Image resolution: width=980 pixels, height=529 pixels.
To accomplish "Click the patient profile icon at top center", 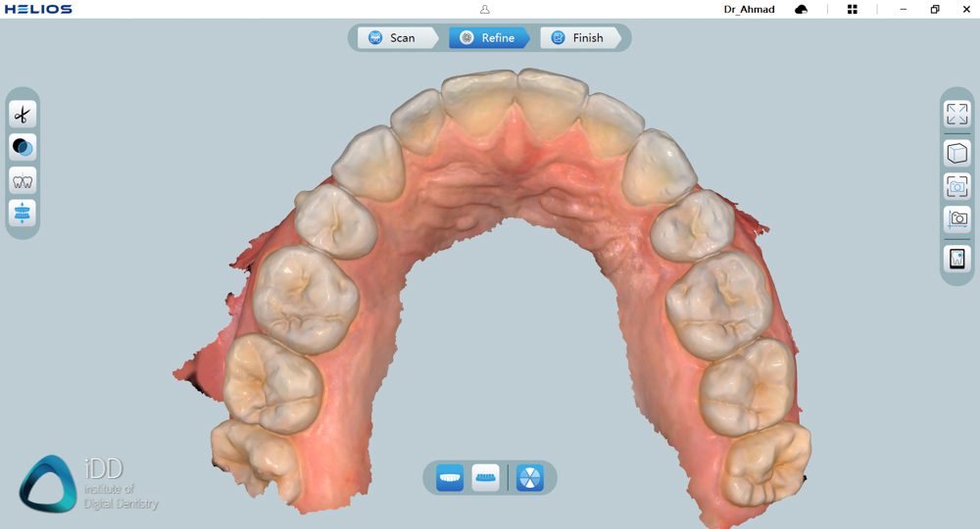I will [484, 10].
